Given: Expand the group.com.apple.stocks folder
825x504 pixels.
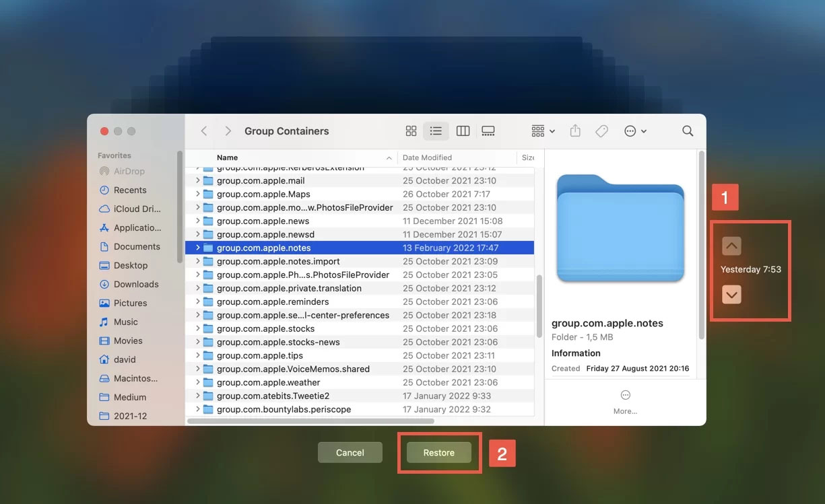Looking at the screenshot, I should (x=198, y=329).
